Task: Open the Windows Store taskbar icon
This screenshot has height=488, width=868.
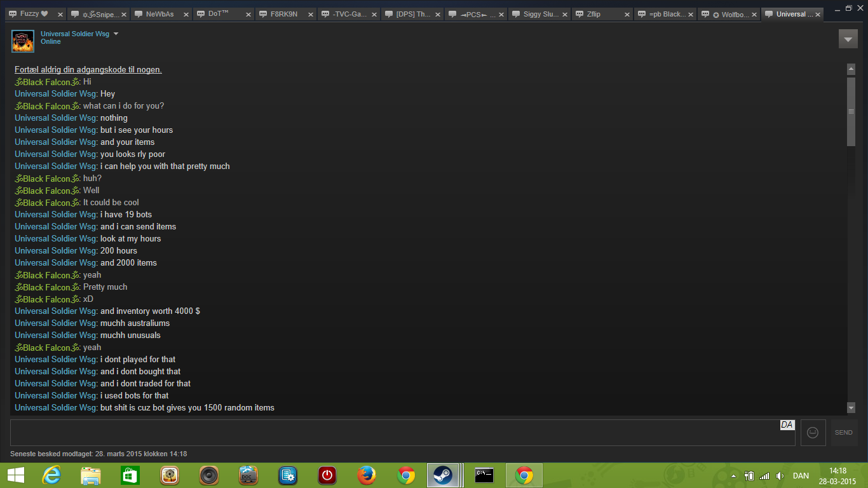Action: [x=130, y=475]
